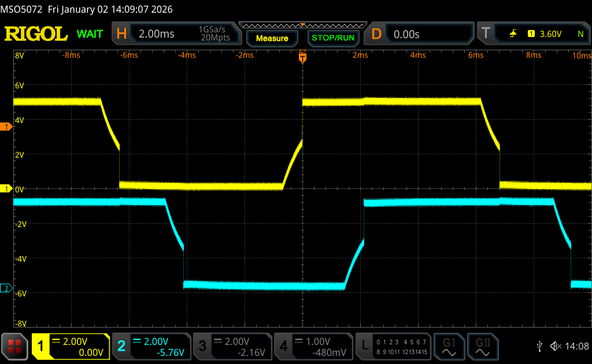The height and width of the screenshot is (364, 592).
Task: Click the USB connection status icon
Action: (x=539, y=346)
